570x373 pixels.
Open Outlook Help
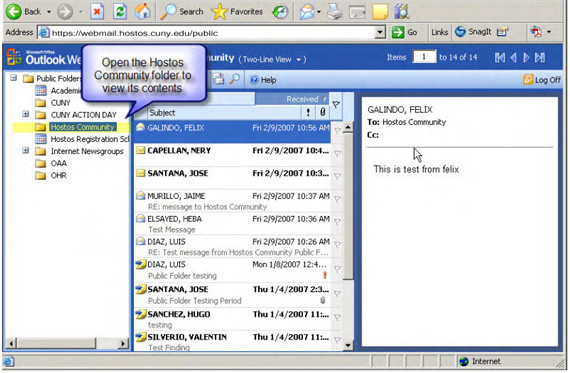coord(263,80)
